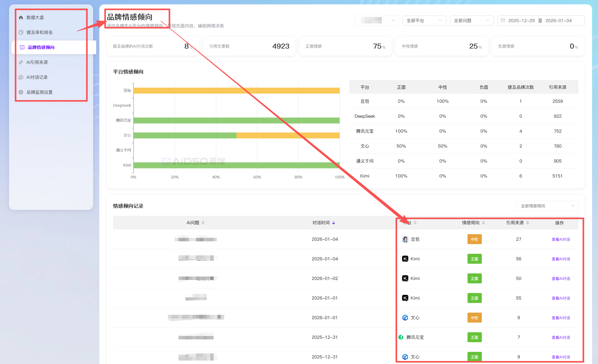This screenshot has width=598, height=364.
Task: Click 查看AI对话 link in the 豆包 row
Action: click(x=561, y=239)
